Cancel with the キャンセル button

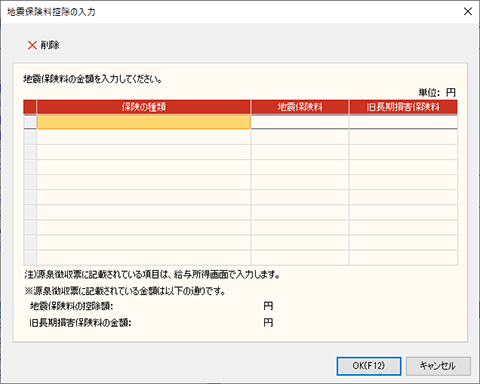pyautogui.click(x=438, y=366)
